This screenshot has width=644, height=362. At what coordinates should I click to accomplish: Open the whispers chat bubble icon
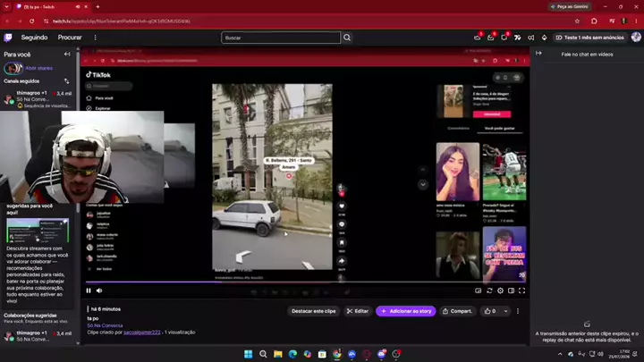pos(504,38)
